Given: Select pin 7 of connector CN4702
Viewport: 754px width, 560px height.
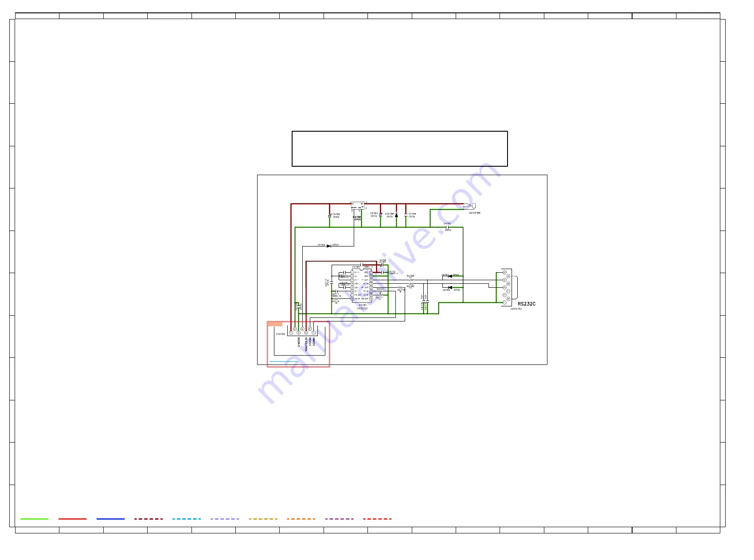Looking at the screenshot, I should point(313,333).
